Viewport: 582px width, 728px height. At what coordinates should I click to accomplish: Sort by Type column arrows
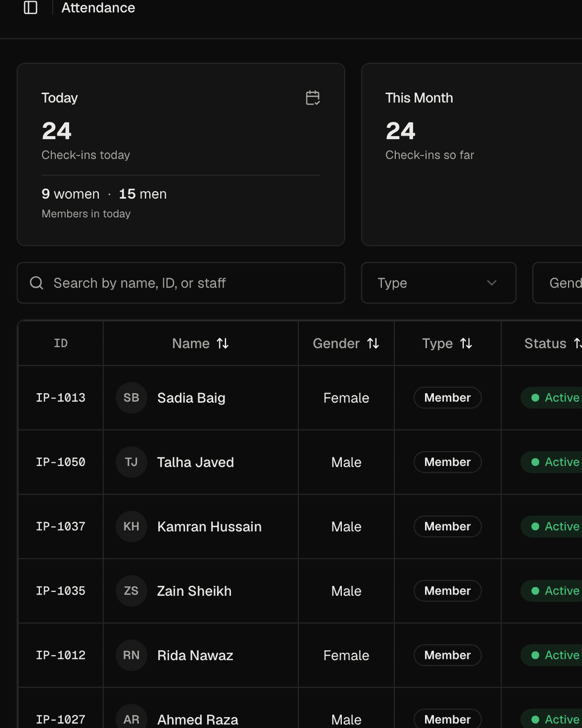466,343
